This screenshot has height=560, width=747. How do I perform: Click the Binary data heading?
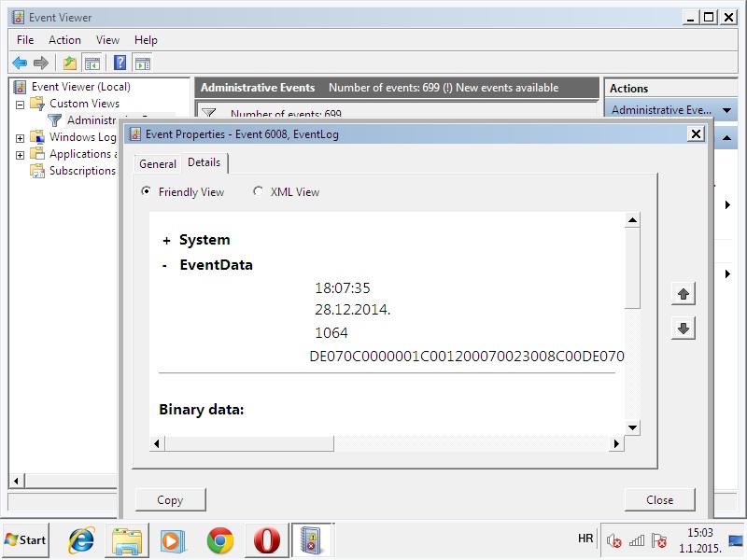click(201, 410)
